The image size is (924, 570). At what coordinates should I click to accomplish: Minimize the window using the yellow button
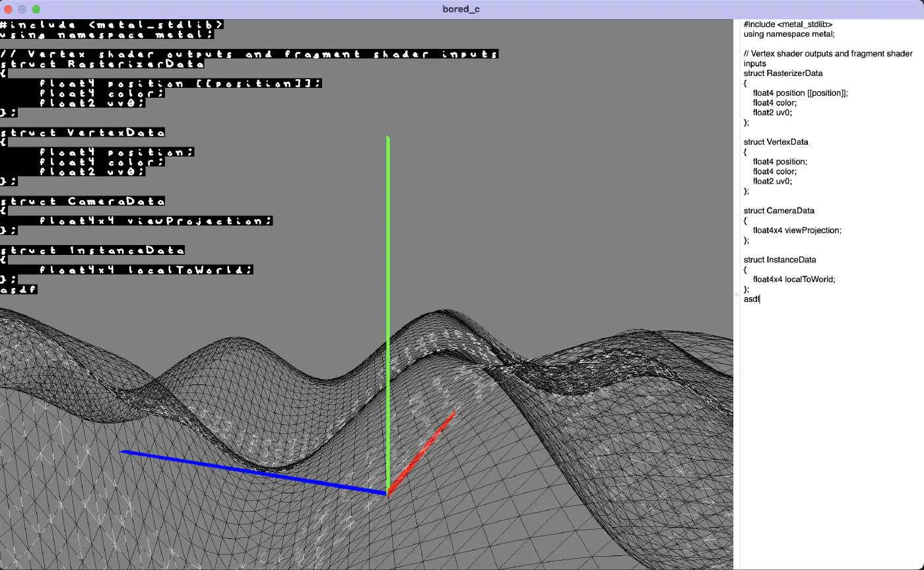[x=22, y=9]
